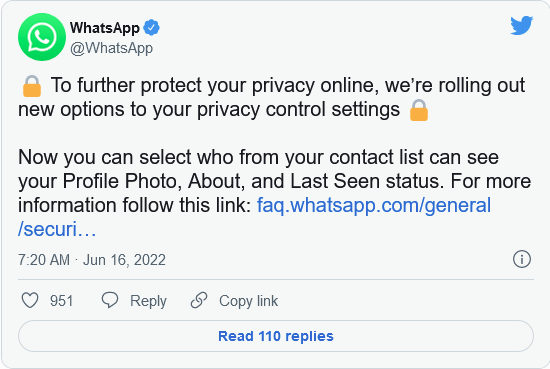Screen dimensions: 550x369
Task: Open the WhatsApp profile avatar
Action: pyautogui.click(x=42, y=37)
